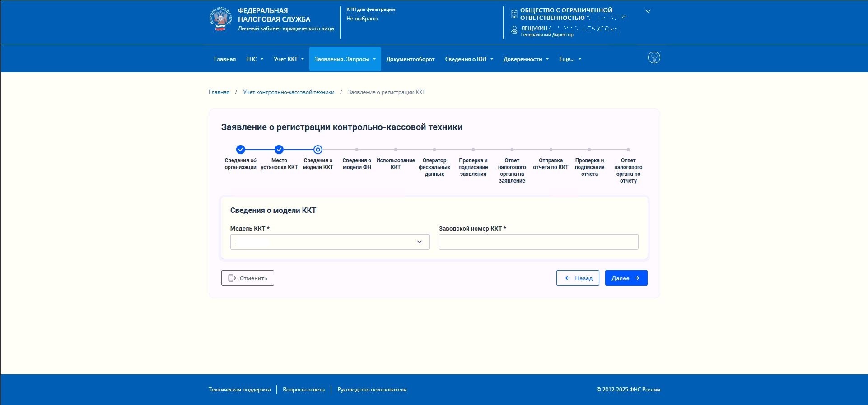Open the 'Учет контрольно-кассовой техники' breadcrumb link
This screenshot has width=868, height=405.
[x=289, y=92]
